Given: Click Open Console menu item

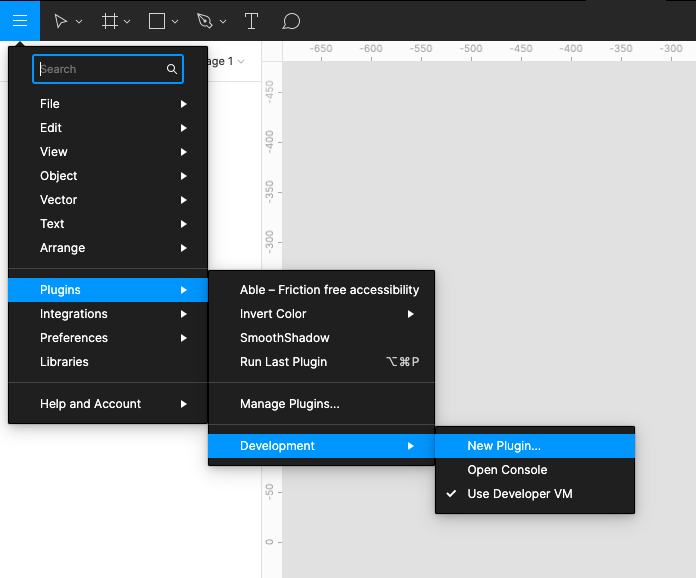Looking at the screenshot, I should click(x=507, y=470).
